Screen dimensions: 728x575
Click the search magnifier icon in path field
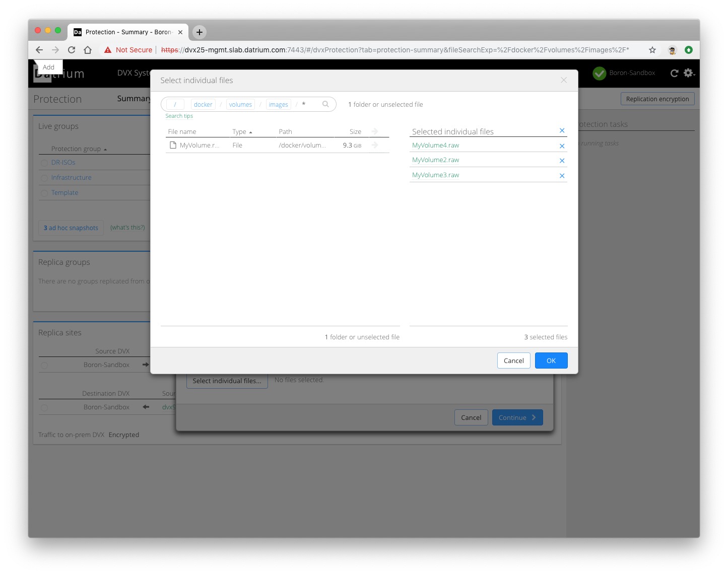tap(325, 104)
